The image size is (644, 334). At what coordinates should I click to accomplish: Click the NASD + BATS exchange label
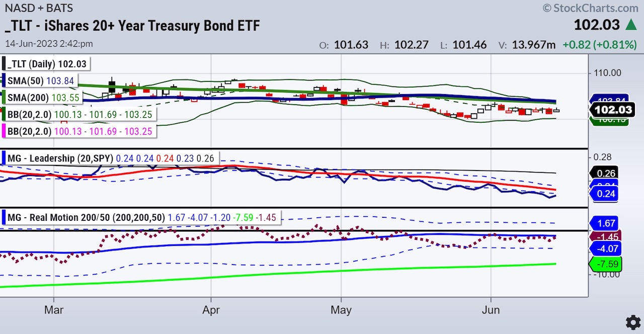point(39,8)
